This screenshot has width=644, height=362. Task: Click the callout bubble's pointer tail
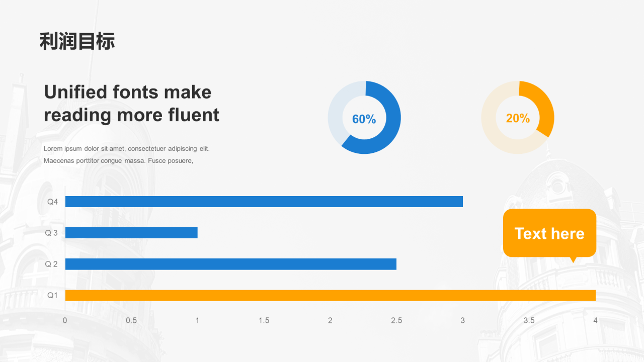573,259
